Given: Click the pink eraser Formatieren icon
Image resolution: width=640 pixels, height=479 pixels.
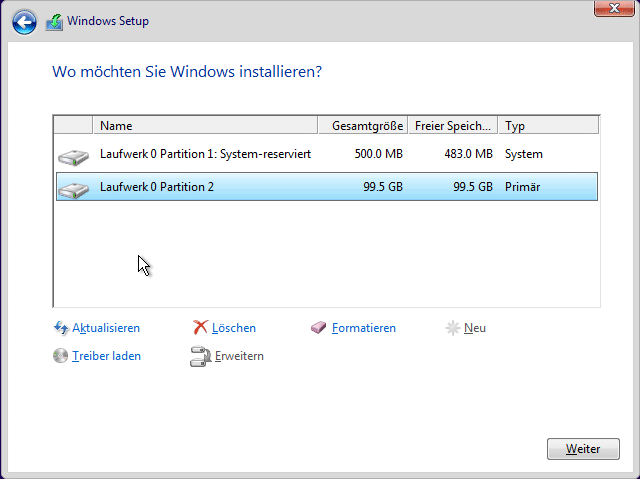Looking at the screenshot, I should (x=318, y=327).
